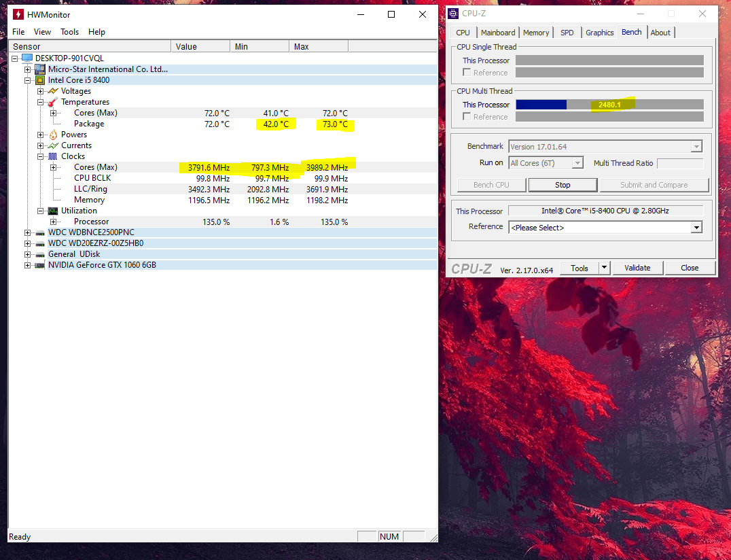
Task: Collapse the Clocks node
Action: click(x=41, y=157)
